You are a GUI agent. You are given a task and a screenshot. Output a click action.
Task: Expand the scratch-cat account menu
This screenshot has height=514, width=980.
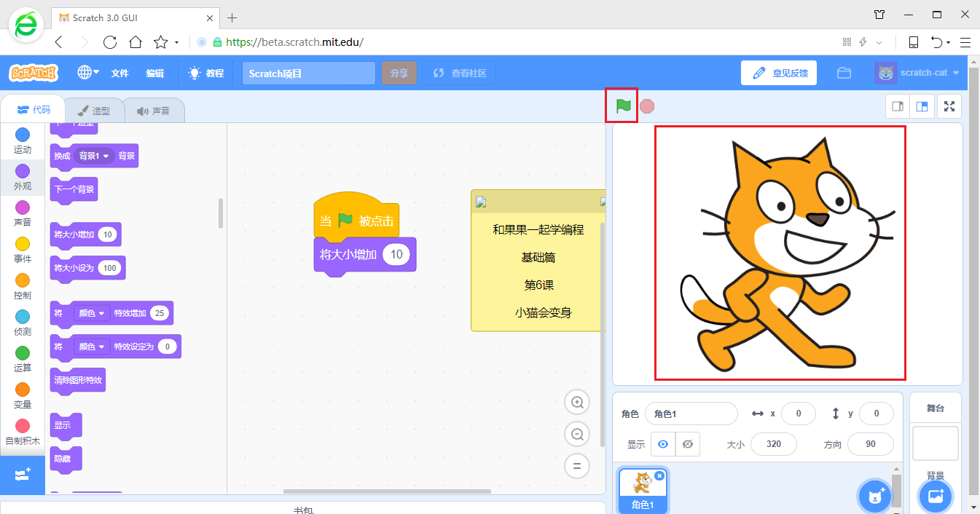918,73
